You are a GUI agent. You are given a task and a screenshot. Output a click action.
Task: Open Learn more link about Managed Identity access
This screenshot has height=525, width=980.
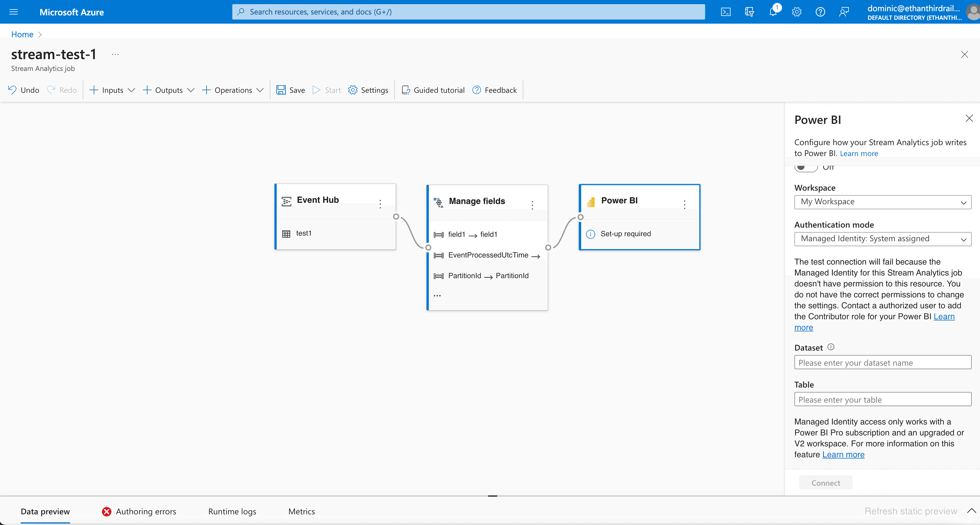843,455
